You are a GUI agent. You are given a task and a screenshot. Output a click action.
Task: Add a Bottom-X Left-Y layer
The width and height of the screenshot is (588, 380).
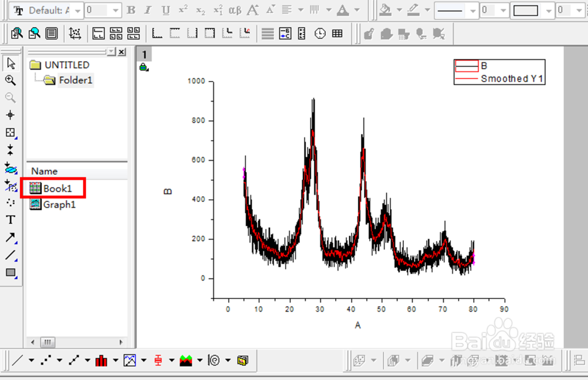tap(157, 33)
